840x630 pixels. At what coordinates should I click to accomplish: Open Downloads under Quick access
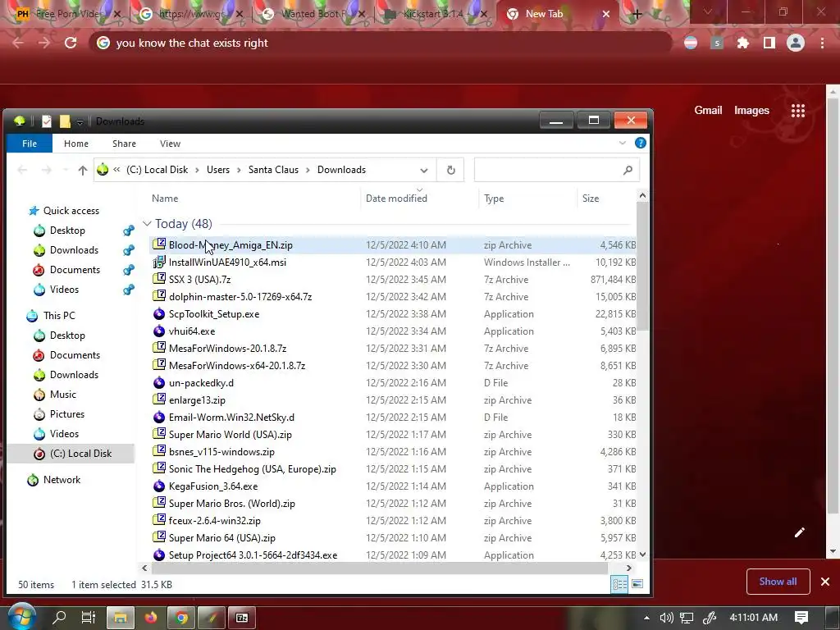click(x=74, y=249)
